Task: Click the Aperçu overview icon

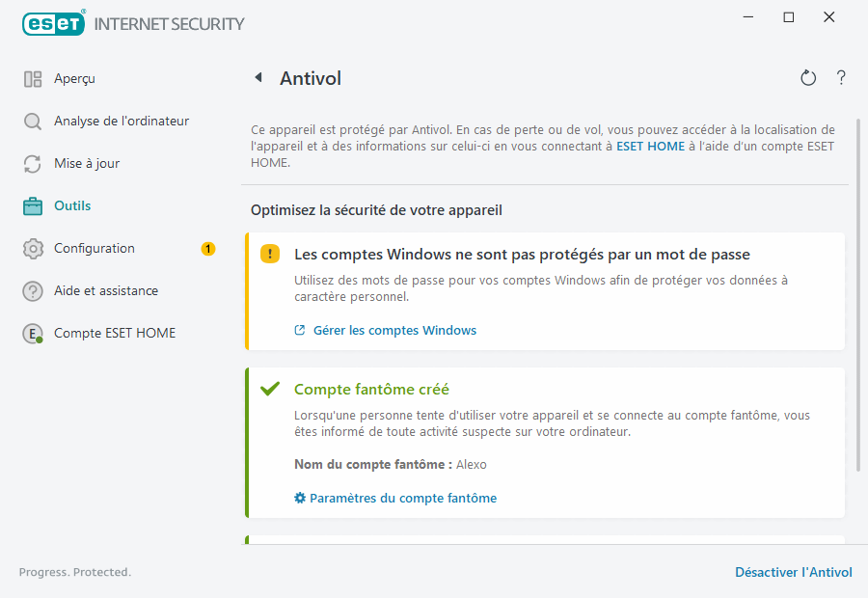Action: pyautogui.click(x=33, y=79)
